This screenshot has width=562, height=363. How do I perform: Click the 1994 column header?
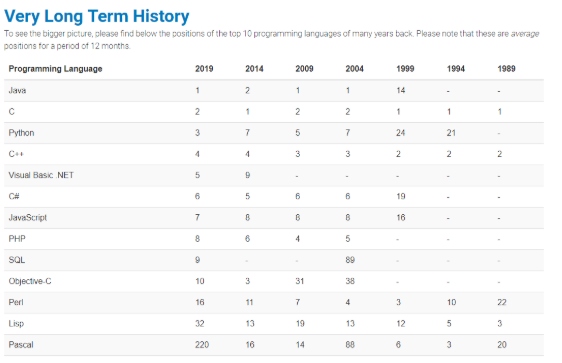pyautogui.click(x=456, y=69)
